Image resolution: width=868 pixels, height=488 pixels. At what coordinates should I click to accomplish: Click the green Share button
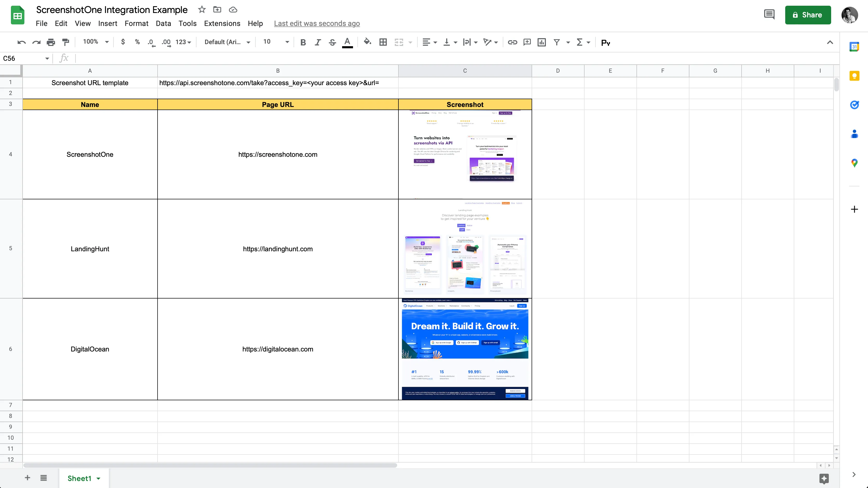(808, 15)
